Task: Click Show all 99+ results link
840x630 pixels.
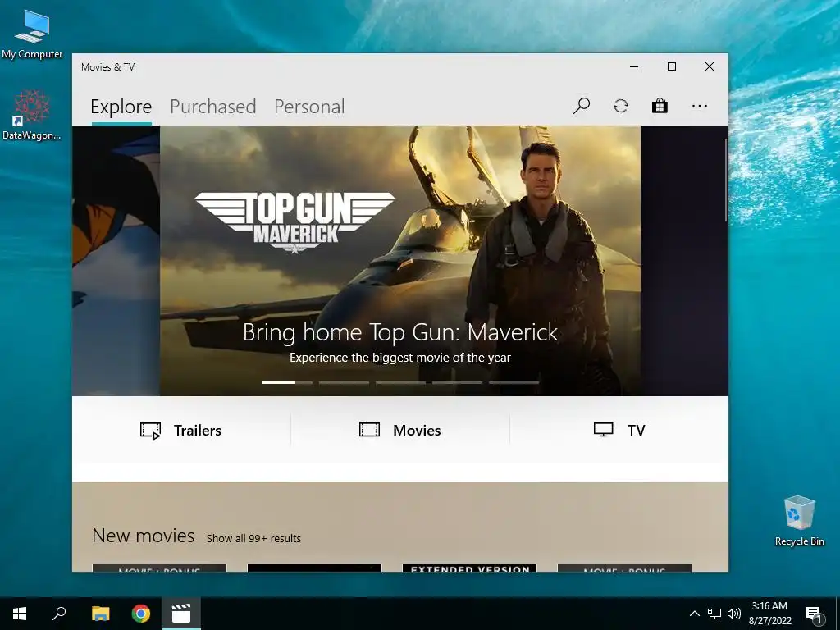Action: point(253,538)
